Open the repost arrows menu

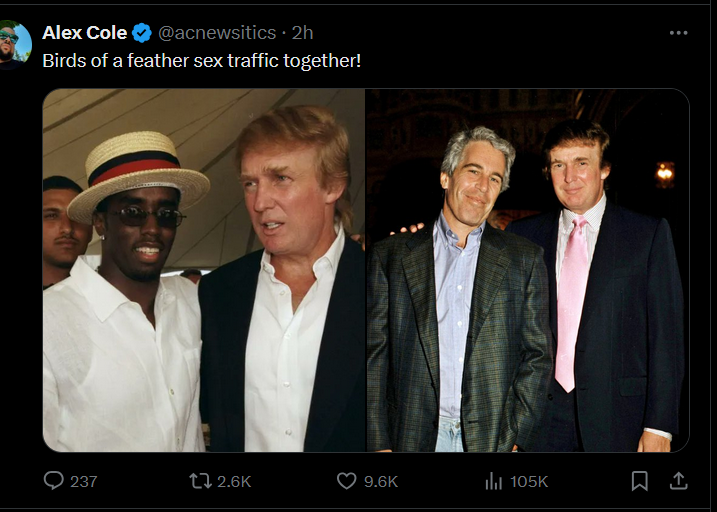click(200, 481)
